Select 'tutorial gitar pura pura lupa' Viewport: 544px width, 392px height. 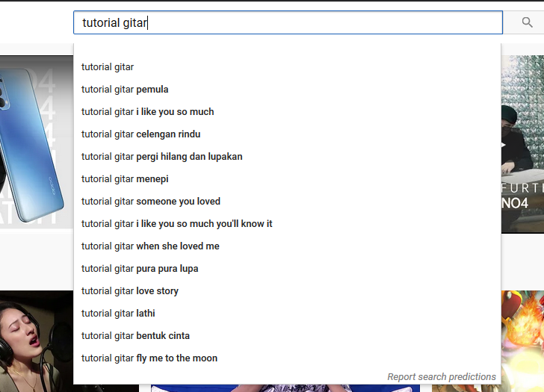point(140,269)
